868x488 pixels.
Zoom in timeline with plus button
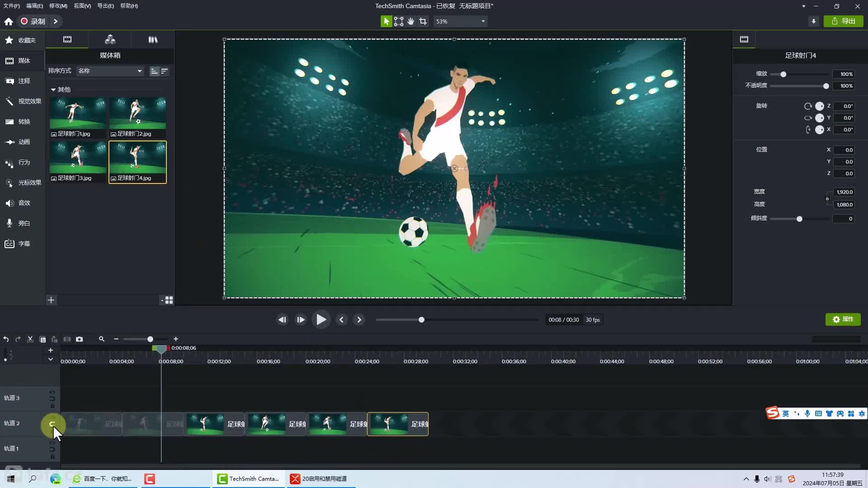pyautogui.click(x=176, y=339)
